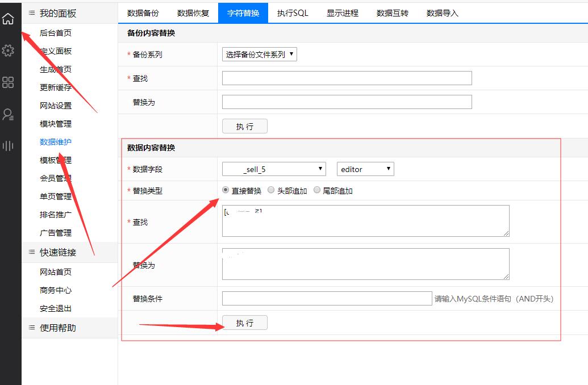Viewport: 588px width, 385px height.
Task: Click the 替换条件 input field
Action: click(x=327, y=298)
